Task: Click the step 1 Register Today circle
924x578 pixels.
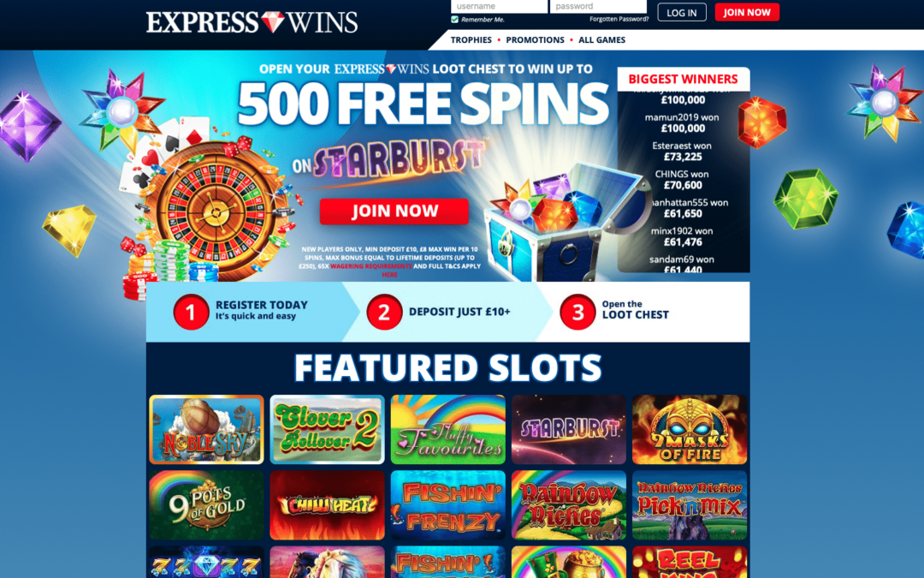Action: (191, 312)
